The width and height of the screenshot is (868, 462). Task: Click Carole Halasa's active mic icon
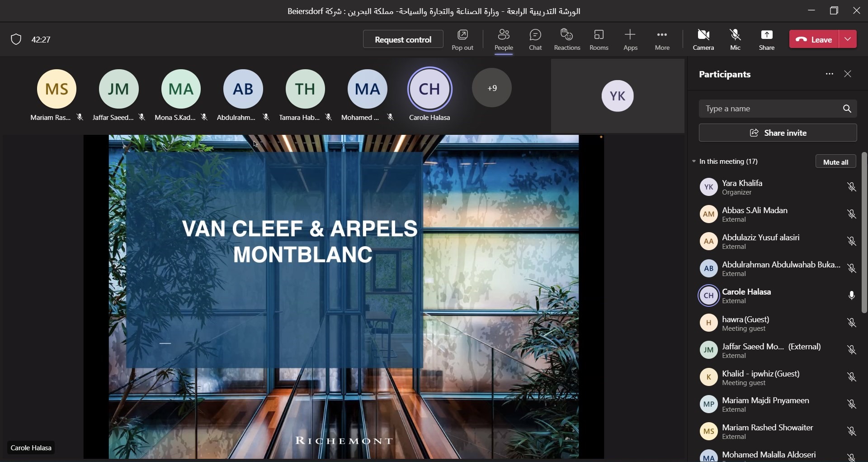(852, 295)
